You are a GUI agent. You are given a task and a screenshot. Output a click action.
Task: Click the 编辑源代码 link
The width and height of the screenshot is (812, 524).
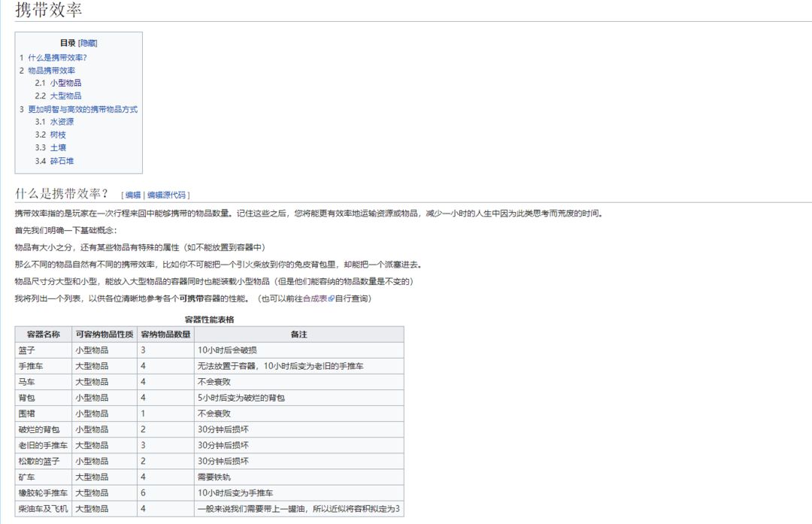click(166, 195)
